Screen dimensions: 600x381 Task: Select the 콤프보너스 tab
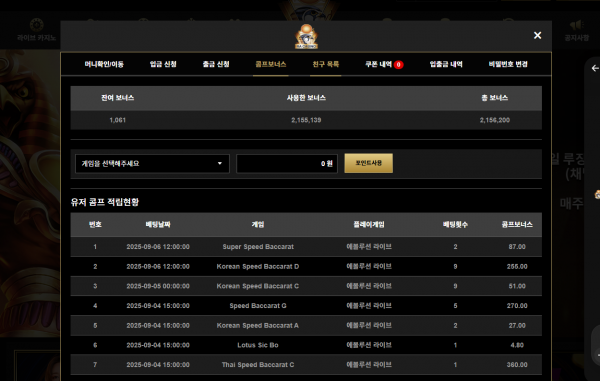point(271,64)
